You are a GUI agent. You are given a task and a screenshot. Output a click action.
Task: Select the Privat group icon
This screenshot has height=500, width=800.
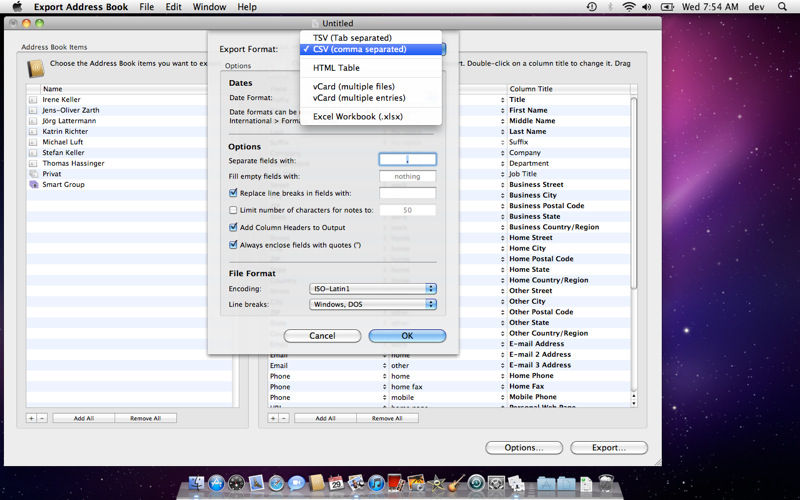click(34, 173)
